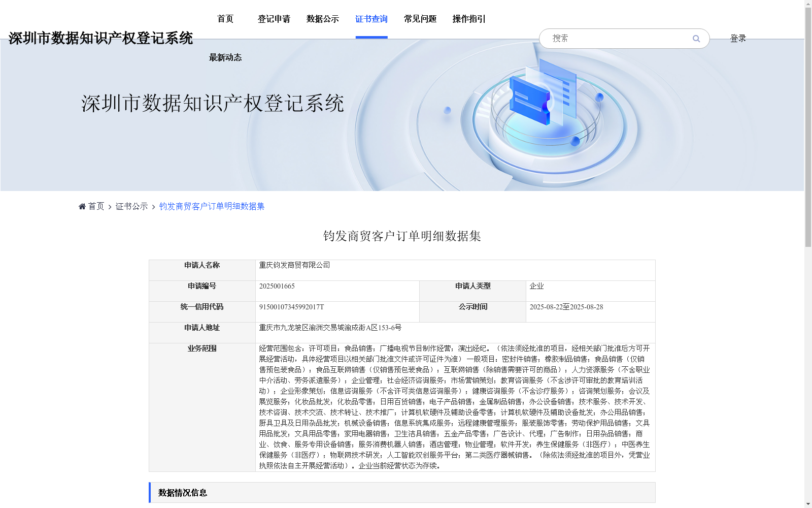Click the 申请人名称 label cell
The width and height of the screenshot is (812, 508).
click(x=202, y=270)
